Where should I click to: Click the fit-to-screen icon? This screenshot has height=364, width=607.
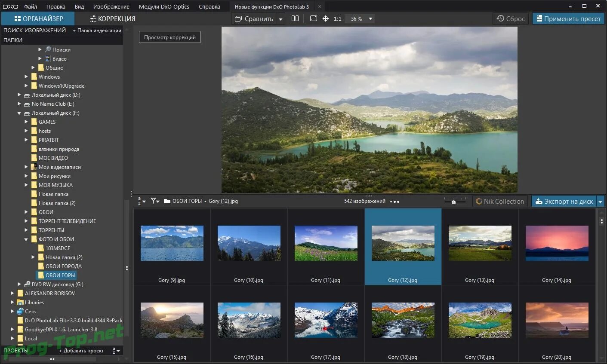click(x=314, y=18)
